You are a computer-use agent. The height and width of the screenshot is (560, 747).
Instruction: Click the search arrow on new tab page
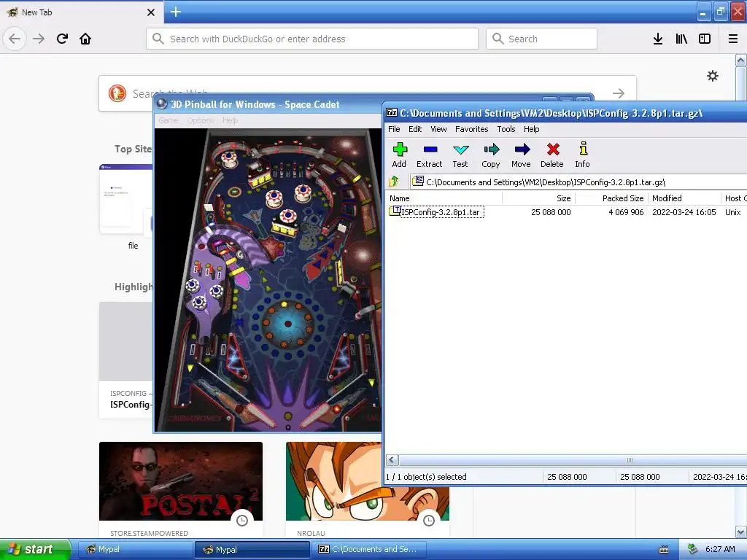[619, 93]
